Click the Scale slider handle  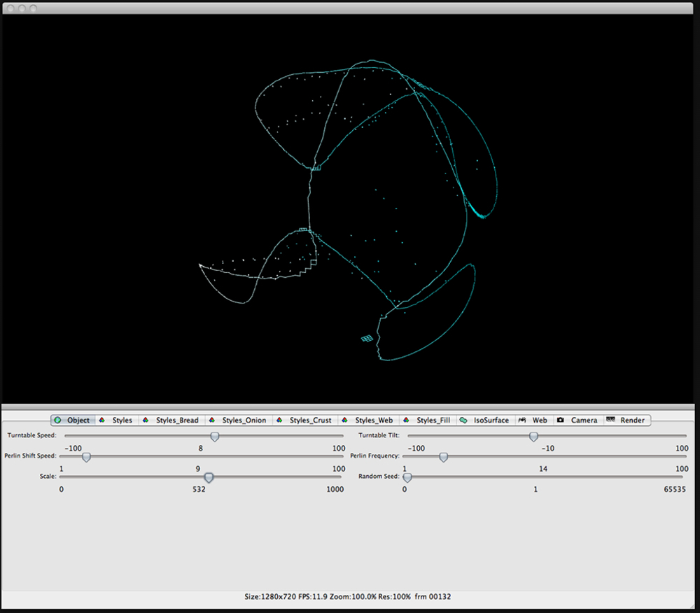(209, 477)
